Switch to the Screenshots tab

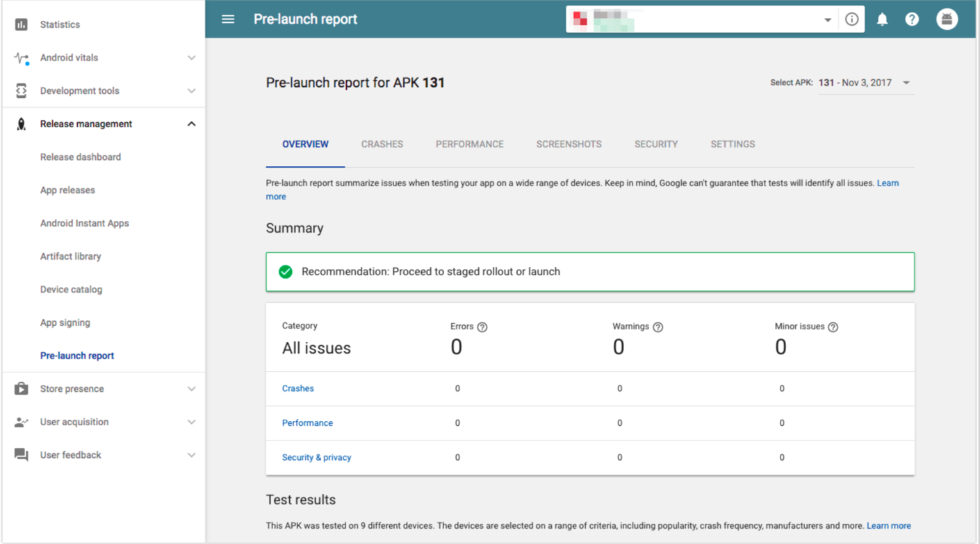(569, 145)
